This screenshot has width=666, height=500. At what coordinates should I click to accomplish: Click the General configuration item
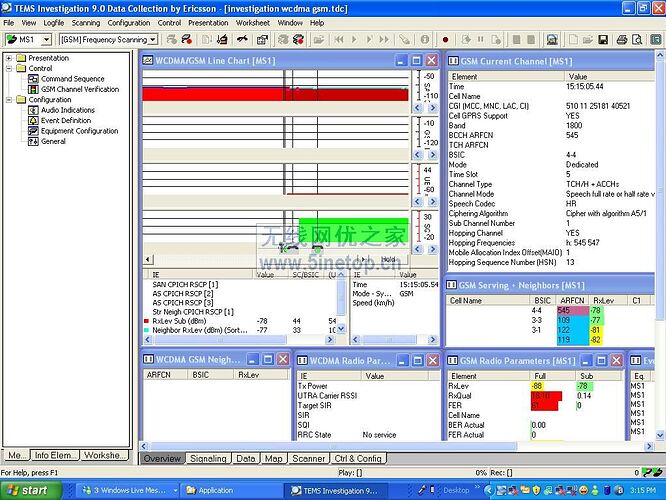tap(53, 141)
